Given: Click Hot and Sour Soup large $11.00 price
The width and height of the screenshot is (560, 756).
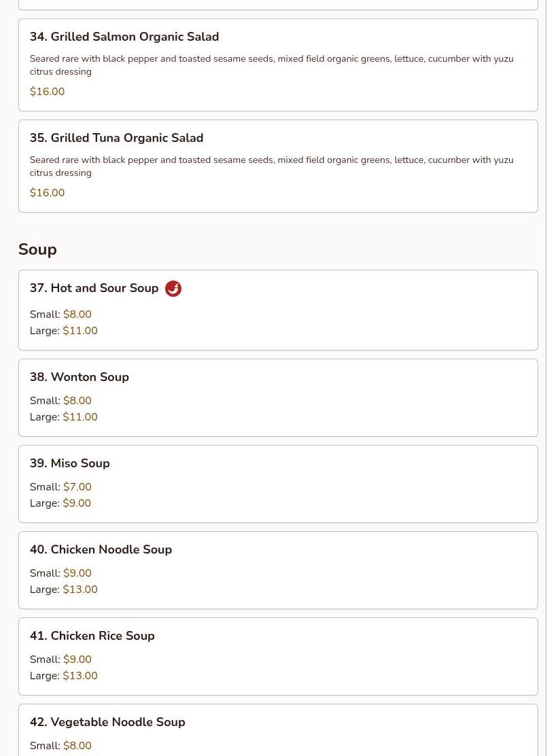Looking at the screenshot, I should pyautogui.click(x=80, y=331).
